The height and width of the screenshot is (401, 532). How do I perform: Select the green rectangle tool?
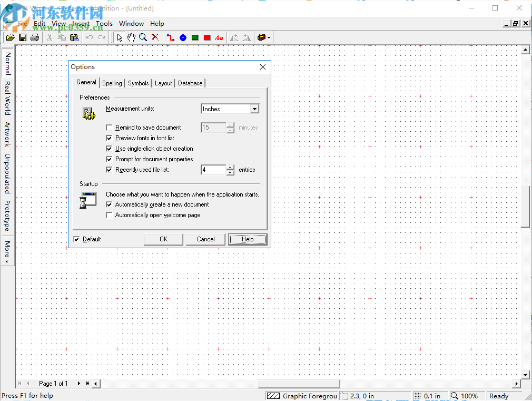coord(195,37)
